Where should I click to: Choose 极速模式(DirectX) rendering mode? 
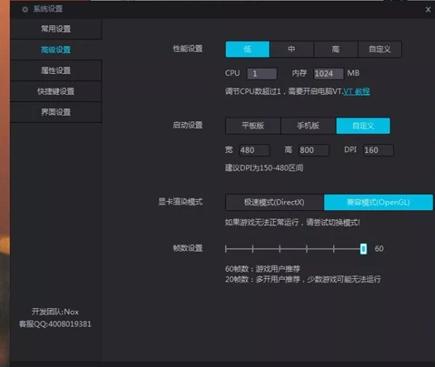[274, 202]
